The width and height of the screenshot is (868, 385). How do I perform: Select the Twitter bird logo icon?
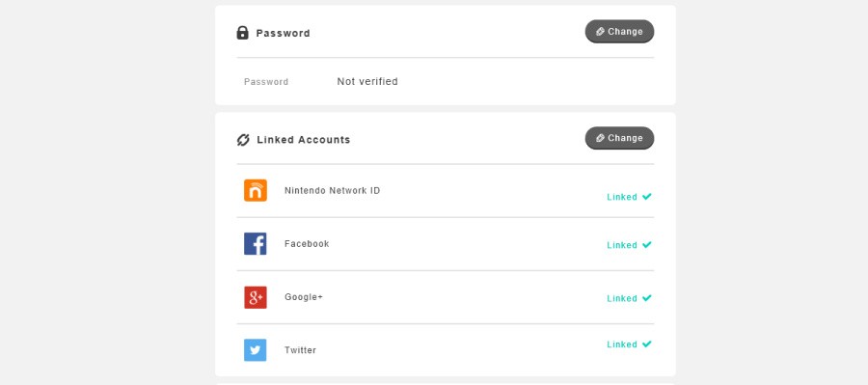pos(256,350)
